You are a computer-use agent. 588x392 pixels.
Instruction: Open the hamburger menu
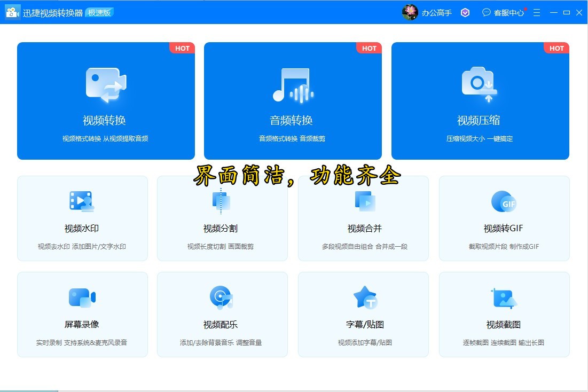click(x=537, y=12)
